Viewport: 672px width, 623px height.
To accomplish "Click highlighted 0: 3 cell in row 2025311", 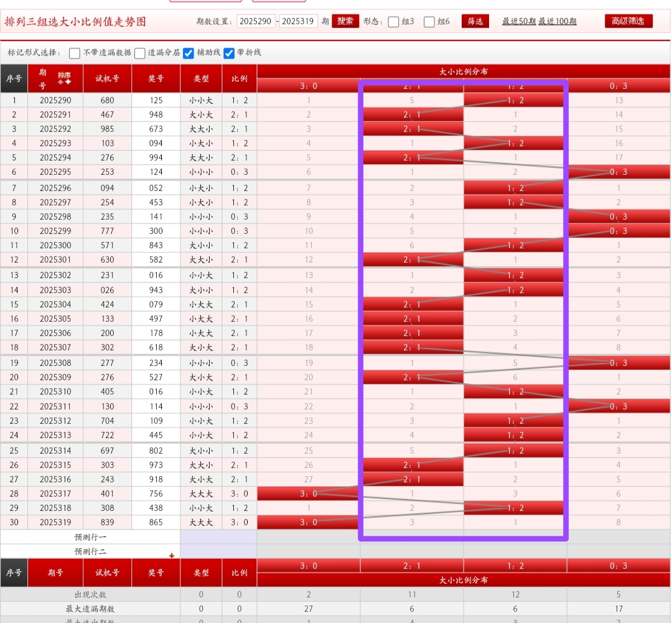I will [x=618, y=406].
